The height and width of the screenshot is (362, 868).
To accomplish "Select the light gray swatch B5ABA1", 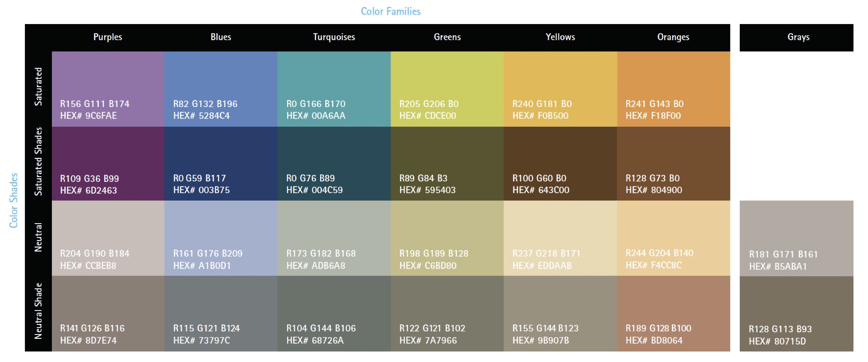I will (x=796, y=238).
